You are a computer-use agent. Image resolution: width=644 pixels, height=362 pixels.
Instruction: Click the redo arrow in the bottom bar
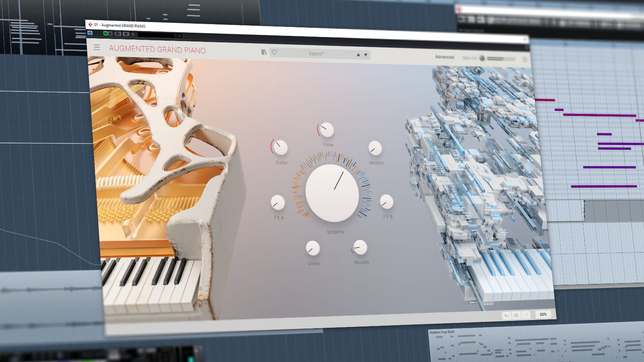click(x=526, y=315)
